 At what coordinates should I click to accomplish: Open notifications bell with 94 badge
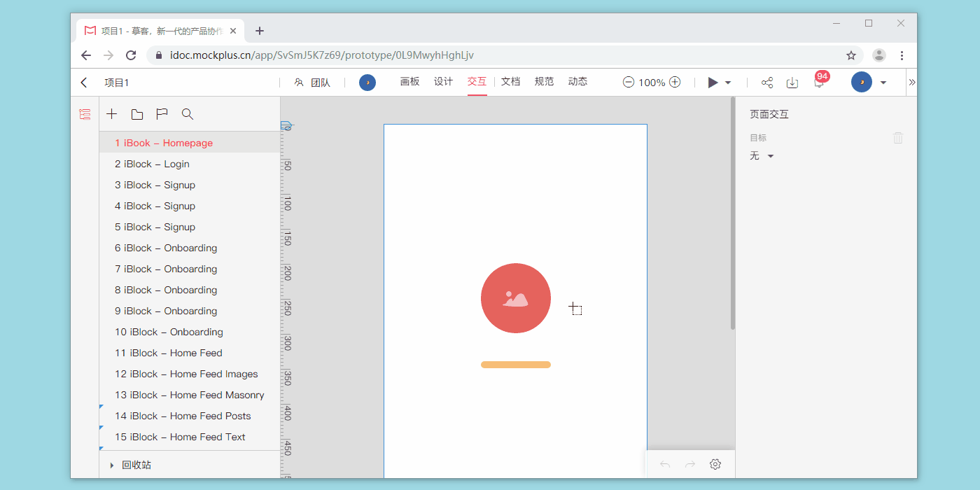[x=818, y=82]
